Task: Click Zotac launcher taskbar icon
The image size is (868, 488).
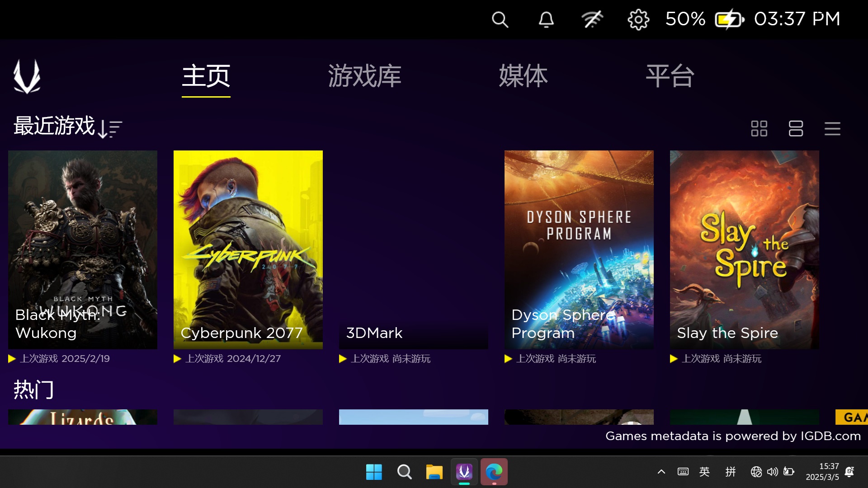Action: 464,472
